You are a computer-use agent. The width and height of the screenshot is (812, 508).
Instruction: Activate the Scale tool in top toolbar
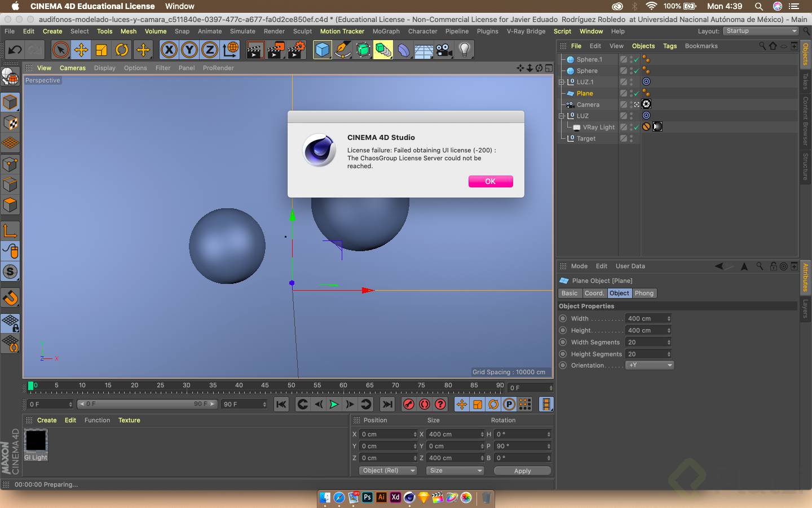(x=101, y=50)
